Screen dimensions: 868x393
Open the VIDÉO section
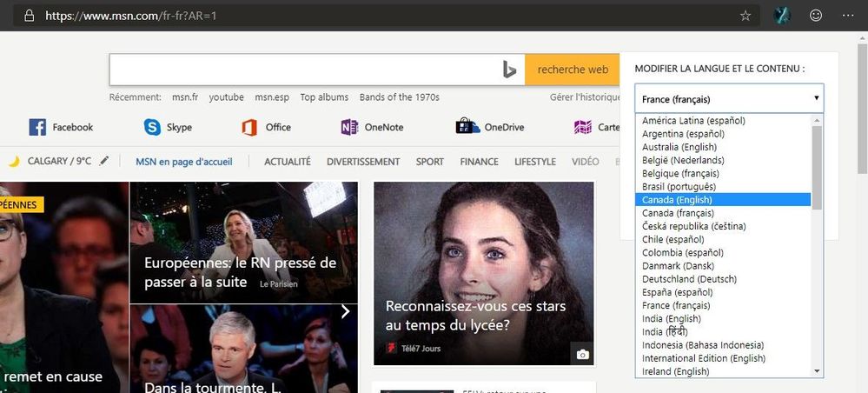click(x=585, y=162)
